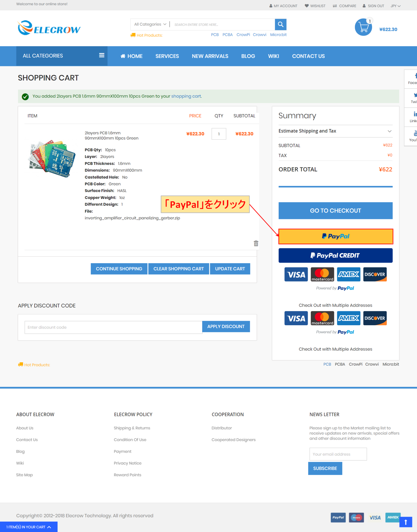The width and height of the screenshot is (417, 532).
Task: Click the search magnifier icon
Action: 281,24
